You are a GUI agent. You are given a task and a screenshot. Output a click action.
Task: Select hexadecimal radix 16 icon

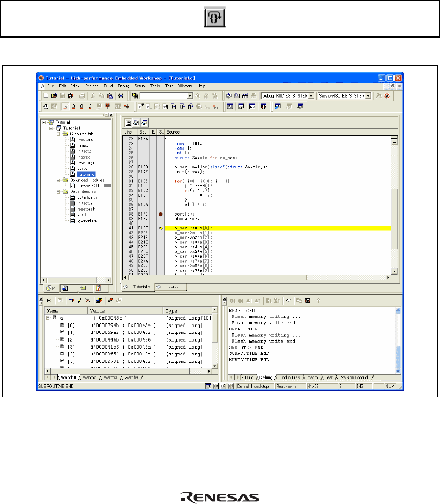pos(65,106)
